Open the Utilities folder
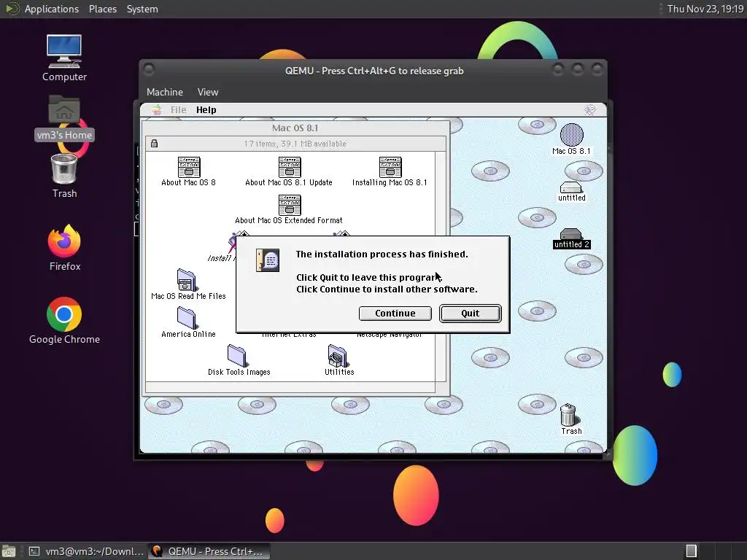 click(x=337, y=356)
